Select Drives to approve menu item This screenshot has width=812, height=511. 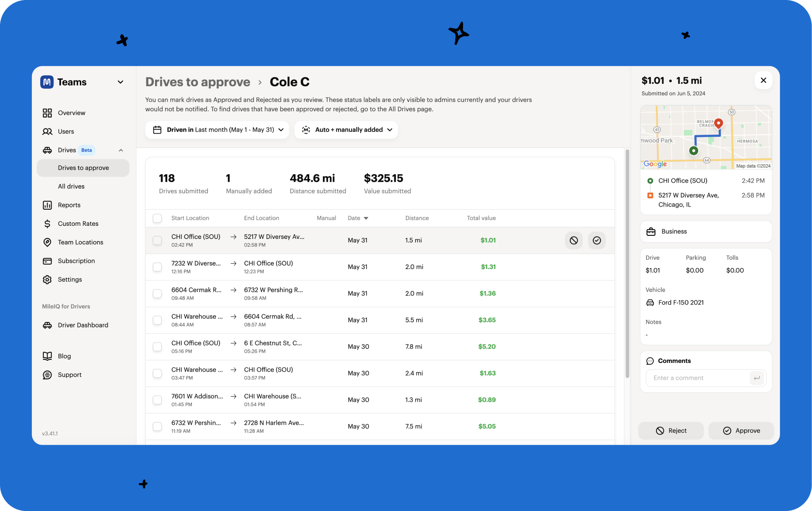click(x=83, y=168)
